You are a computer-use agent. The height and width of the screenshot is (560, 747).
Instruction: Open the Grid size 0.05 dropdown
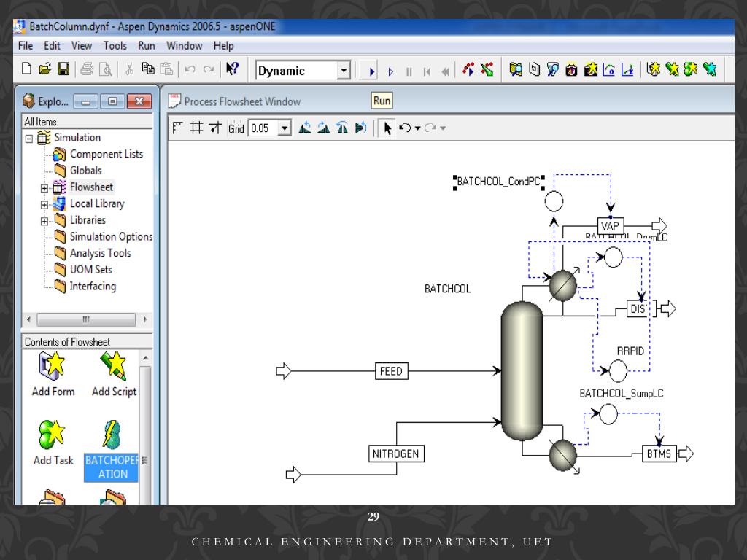(285, 128)
